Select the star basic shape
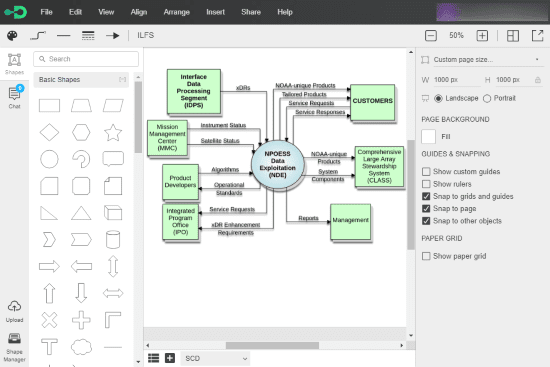The width and height of the screenshot is (550, 367). [x=113, y=132]
